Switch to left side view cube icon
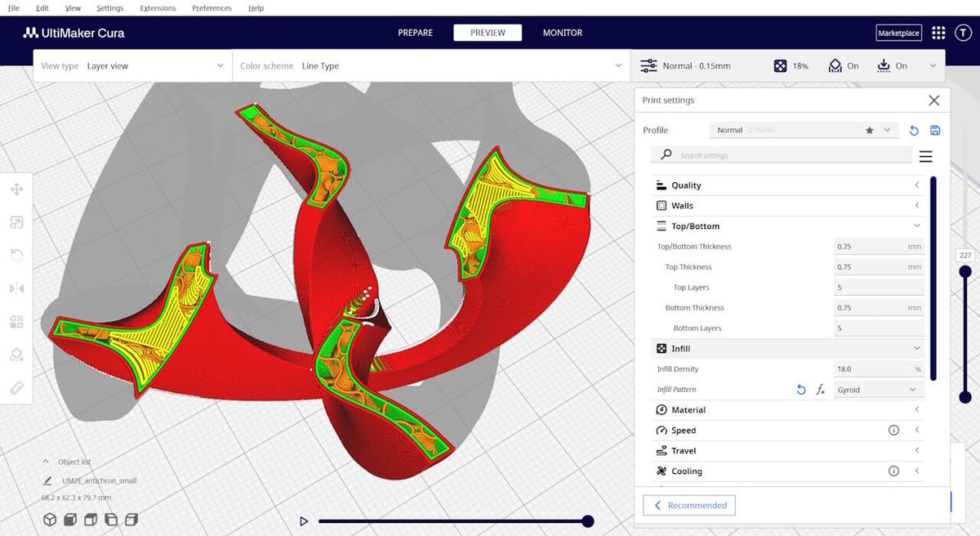Viewport: 980px width, 536px height. tap(111, 519)
